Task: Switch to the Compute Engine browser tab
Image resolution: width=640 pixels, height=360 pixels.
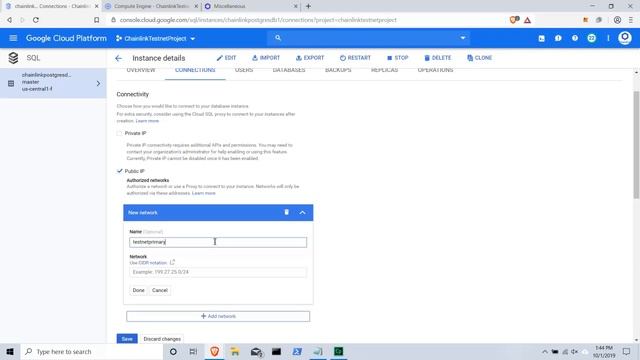Action: pos(151,6)
